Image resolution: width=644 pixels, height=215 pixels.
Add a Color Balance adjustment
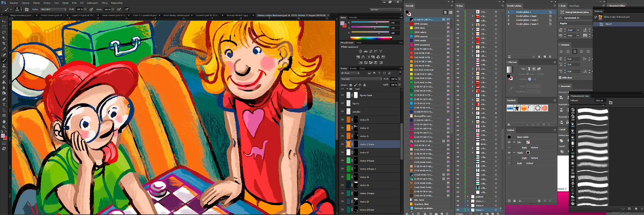pyautogui.click(x=363, y=57)
